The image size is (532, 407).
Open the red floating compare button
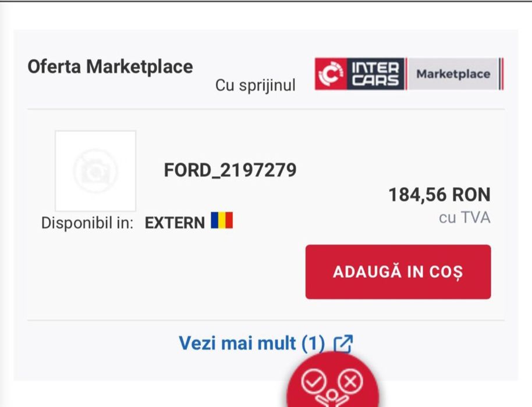click(332, 385)
